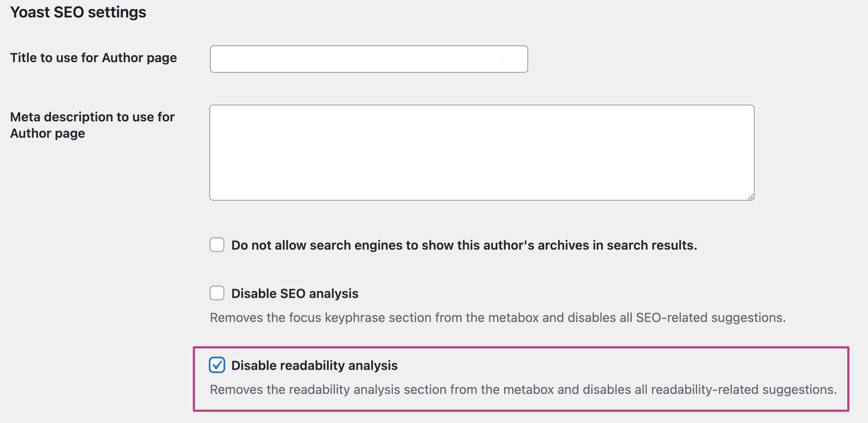The width and height of the screenshot is (868, 423).
Task: Uncheck Disable readability analysis checkbox
Action: 217,365
